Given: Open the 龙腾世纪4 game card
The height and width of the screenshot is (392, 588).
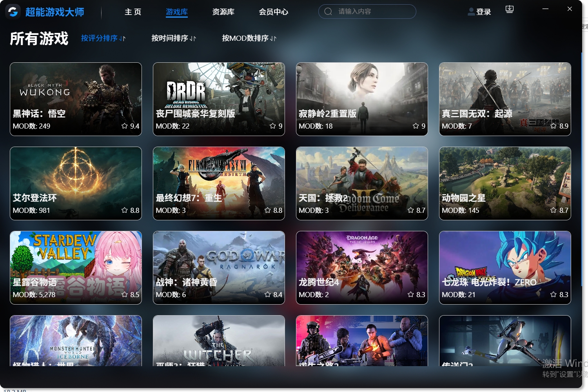Looking at the screenshot, I should point(362,268).
